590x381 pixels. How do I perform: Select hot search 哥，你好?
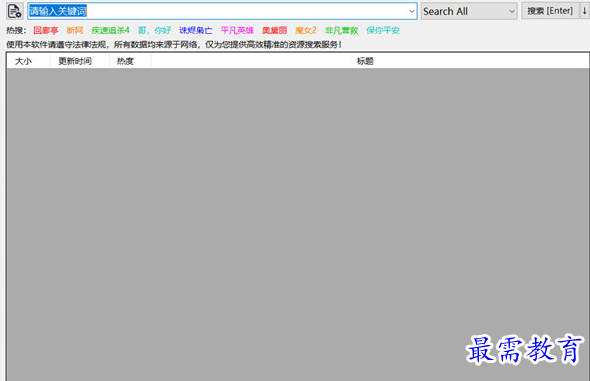154,30
